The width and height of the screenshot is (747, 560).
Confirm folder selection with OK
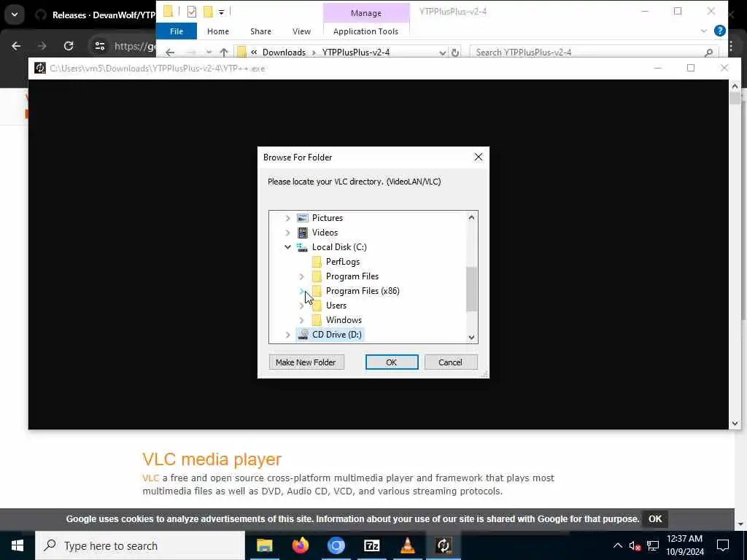tap(392, 362)
